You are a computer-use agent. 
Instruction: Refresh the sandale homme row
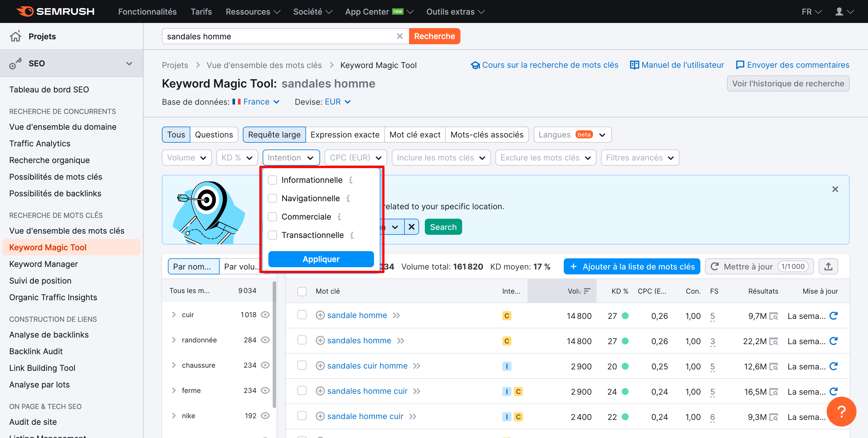(833, 316)
